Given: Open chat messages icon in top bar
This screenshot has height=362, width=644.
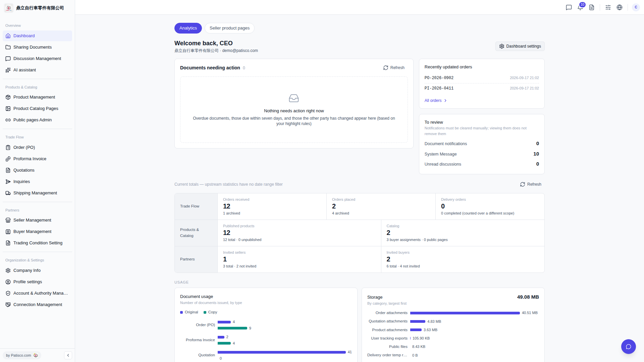Looking at the screenshot, I should [x=569, y=7].
